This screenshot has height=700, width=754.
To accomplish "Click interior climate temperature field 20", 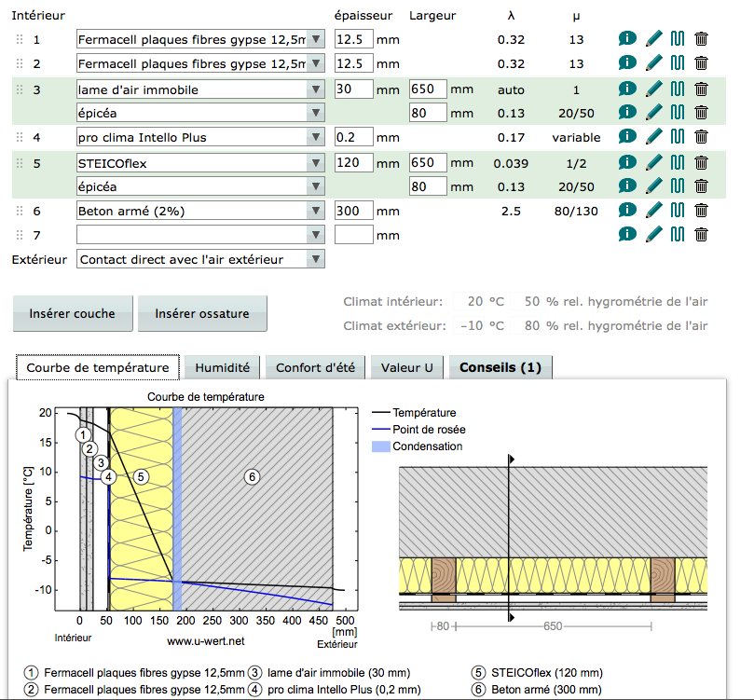I will (x=470, y=301).
